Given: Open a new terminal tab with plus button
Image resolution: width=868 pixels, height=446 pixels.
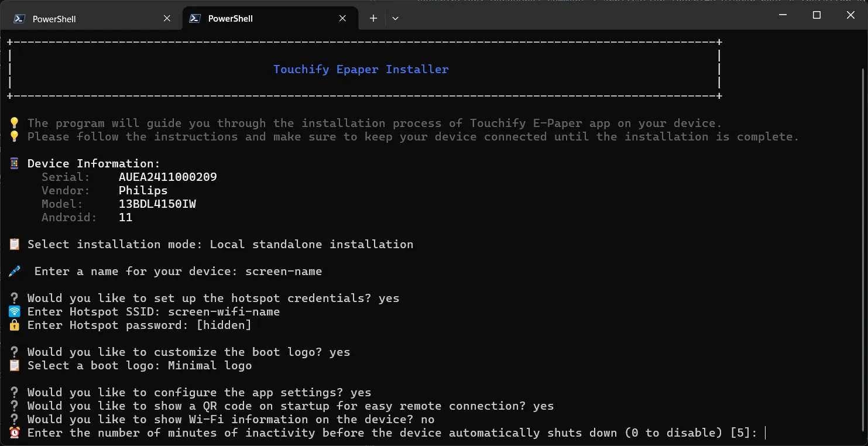Looking at the screenshot, I should [373, 19].
